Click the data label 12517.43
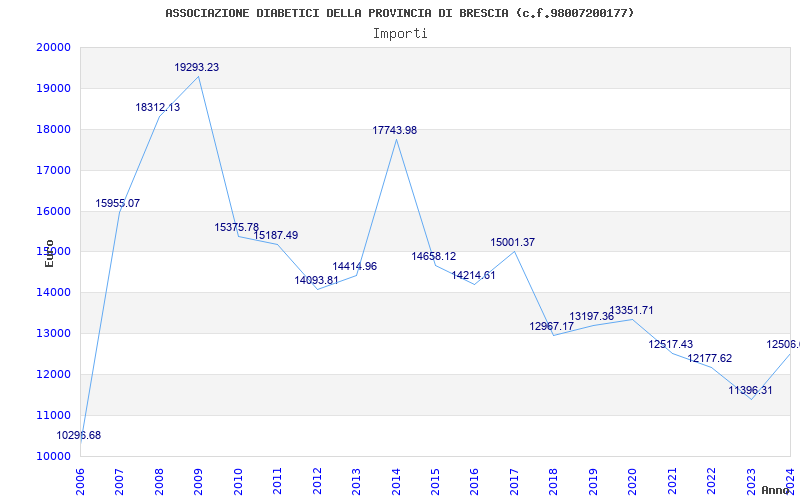Screen dimensions: 800x500 [671, 344]
